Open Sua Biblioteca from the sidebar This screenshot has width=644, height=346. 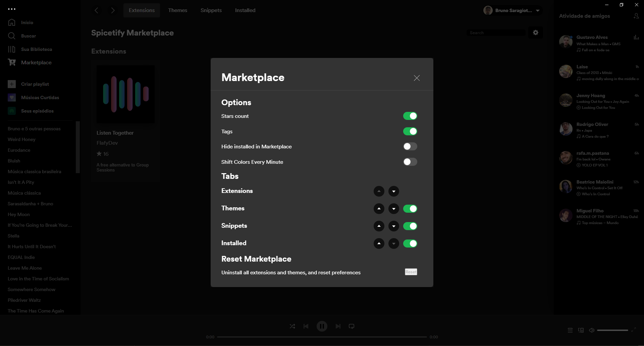(12, 49)
